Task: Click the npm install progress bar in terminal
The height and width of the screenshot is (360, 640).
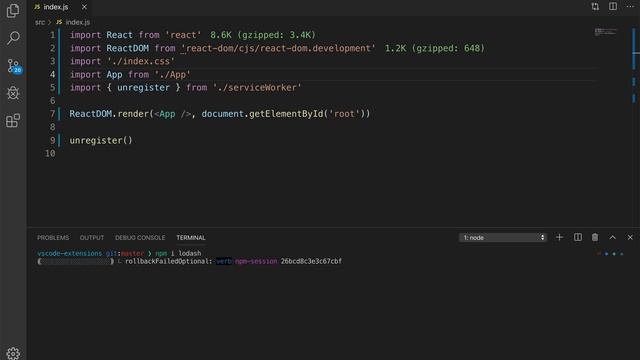Action: (76, 261)
